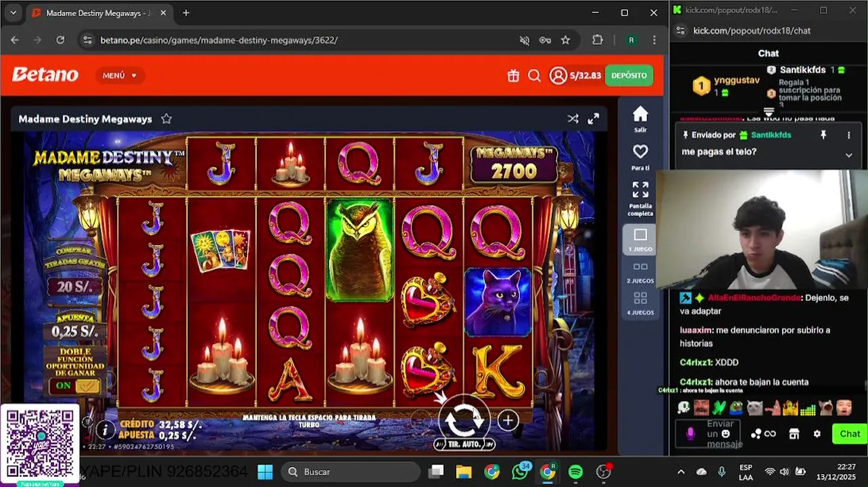Load a random game with the shuffle icon
The image size is (868, 487).
coord(573,119)
